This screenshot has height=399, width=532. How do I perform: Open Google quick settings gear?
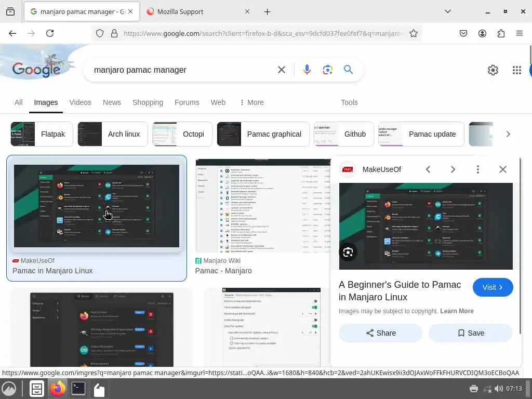(x=493, y=70)
